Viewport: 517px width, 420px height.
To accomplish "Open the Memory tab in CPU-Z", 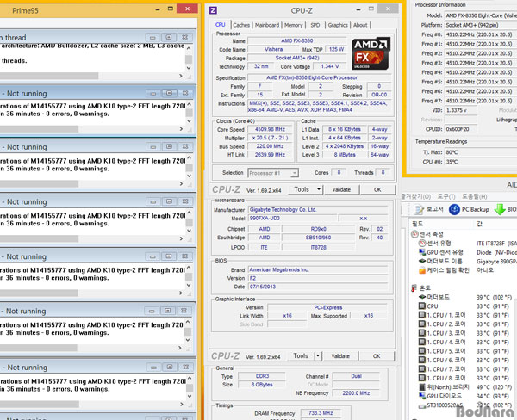I will click(293, 25).
